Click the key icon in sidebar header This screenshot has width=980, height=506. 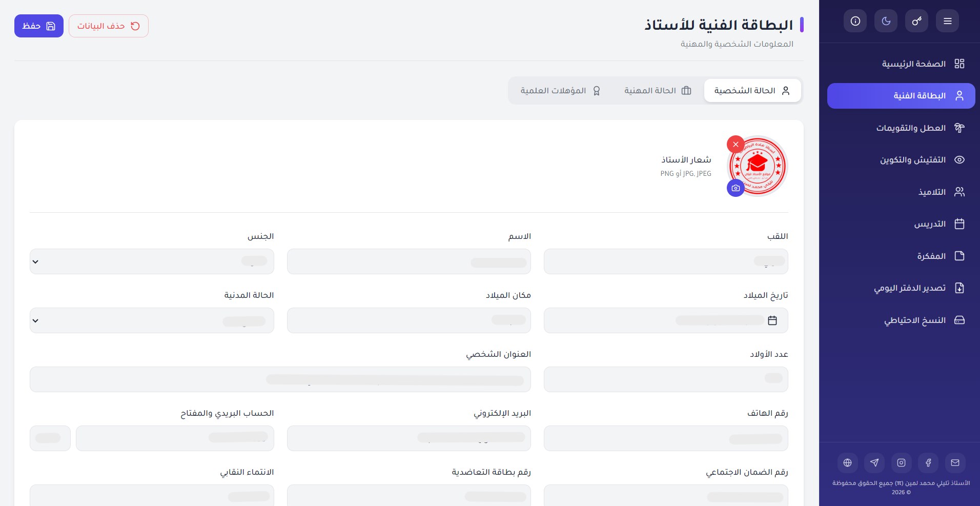coord(916,21)
